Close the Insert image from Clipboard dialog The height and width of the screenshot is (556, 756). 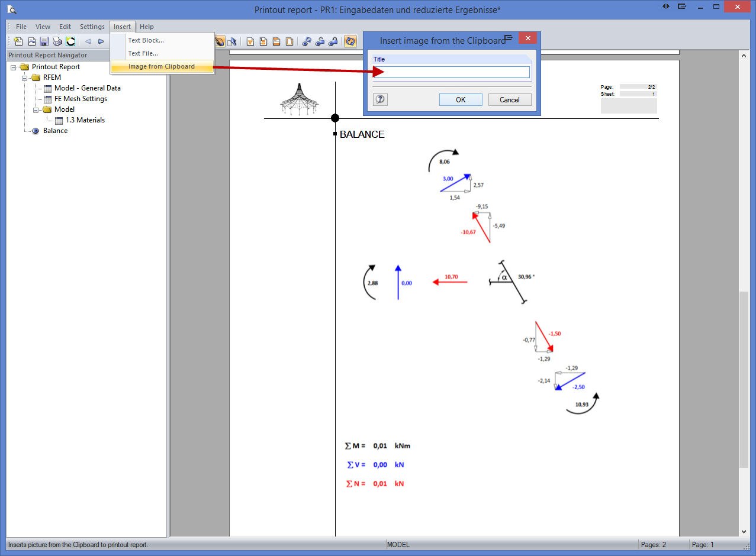click(527, 37)
